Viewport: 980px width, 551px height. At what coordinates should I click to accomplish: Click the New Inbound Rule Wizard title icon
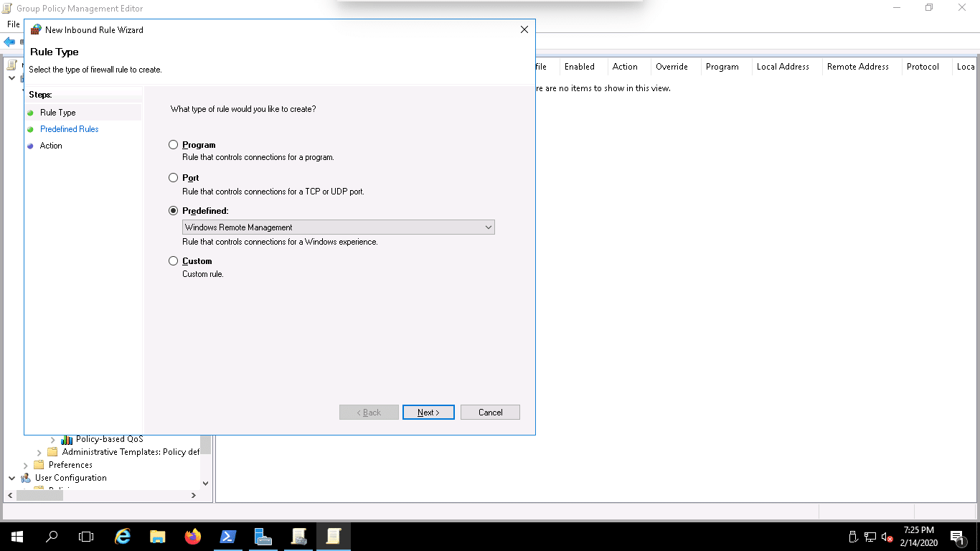[36, 30]
